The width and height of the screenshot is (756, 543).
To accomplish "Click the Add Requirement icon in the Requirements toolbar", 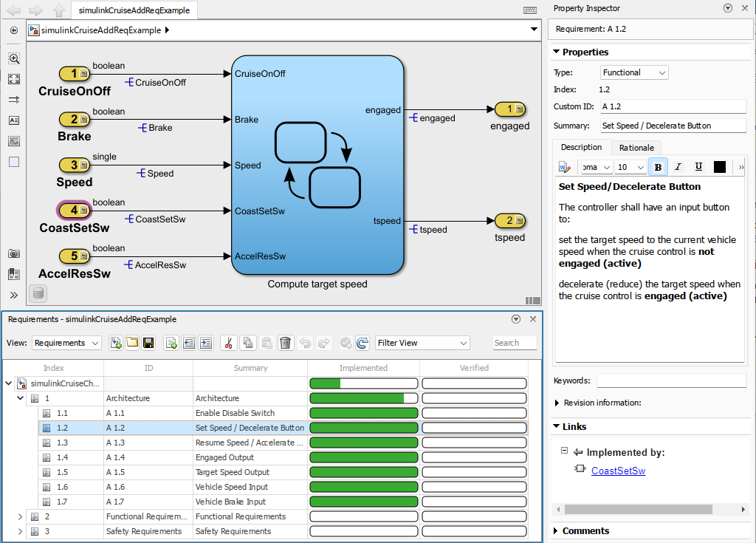I will 170,343.
